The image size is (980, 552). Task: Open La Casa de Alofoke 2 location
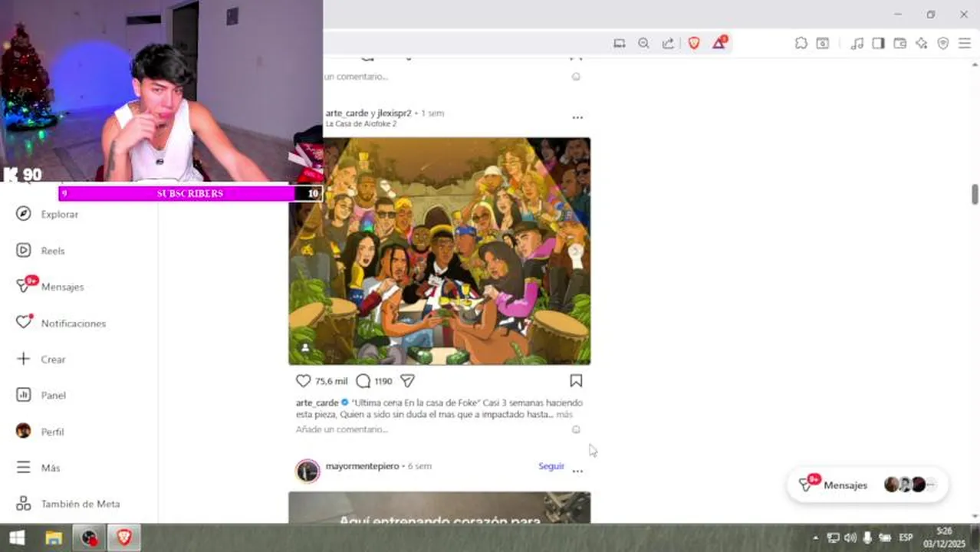point(361,123)
